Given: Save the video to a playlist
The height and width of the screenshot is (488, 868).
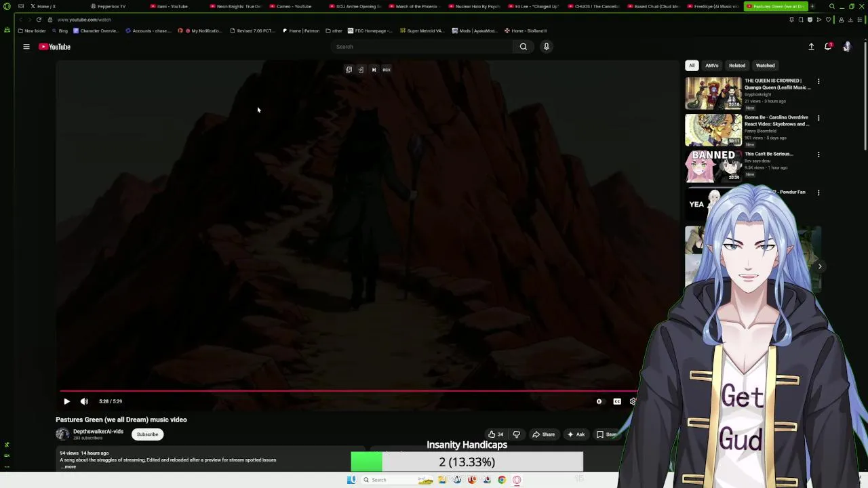Looking at the screenshot, I should 607,434.
